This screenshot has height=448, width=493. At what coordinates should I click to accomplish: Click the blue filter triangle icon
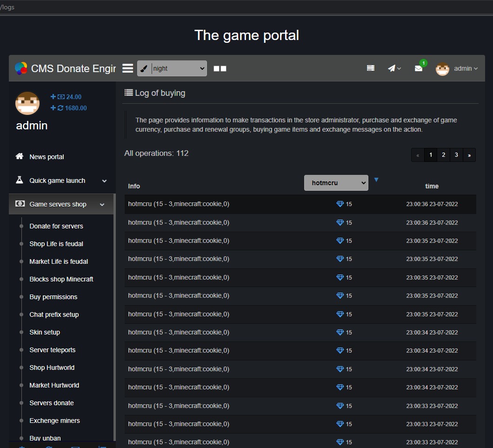click(x=376, y=180)
